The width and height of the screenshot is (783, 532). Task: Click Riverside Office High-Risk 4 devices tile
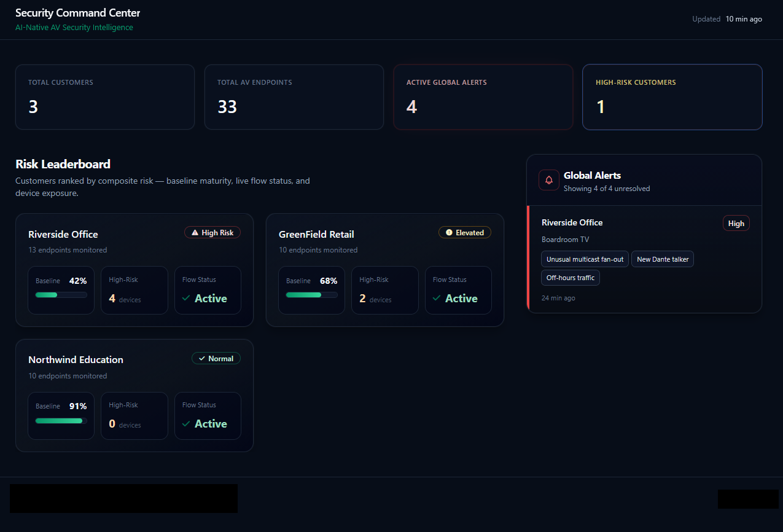coord(134,290)
